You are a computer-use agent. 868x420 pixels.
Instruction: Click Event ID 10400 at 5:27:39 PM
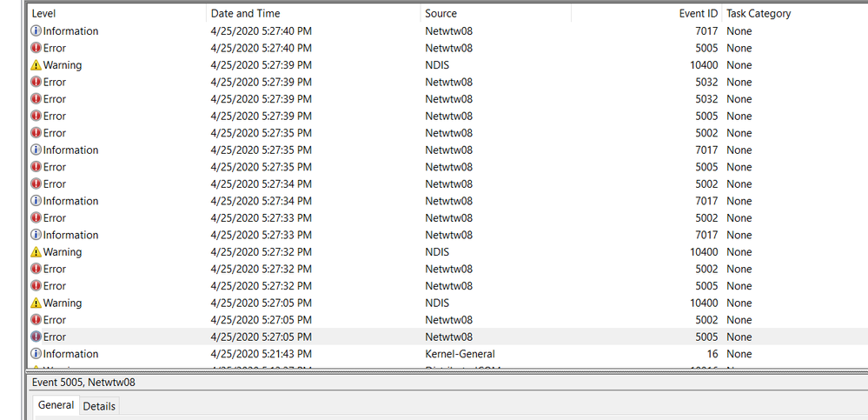tap(704, 65)
